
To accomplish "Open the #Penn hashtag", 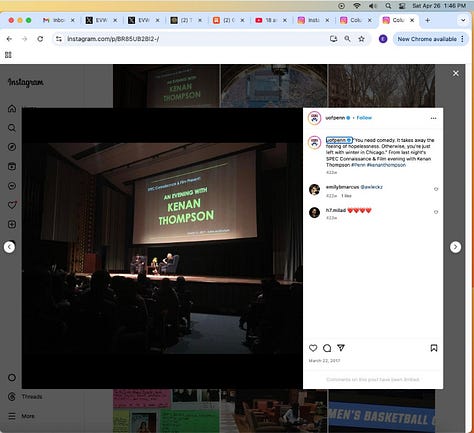I will (x=358, y=165).
